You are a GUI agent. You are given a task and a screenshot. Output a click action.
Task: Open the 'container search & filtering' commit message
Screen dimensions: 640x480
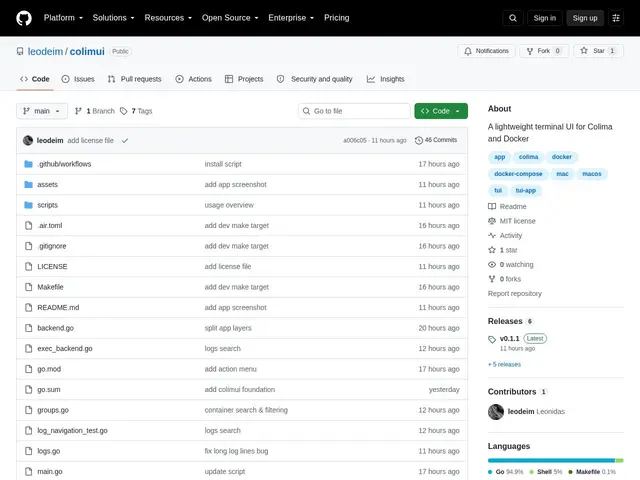[246, 410]
